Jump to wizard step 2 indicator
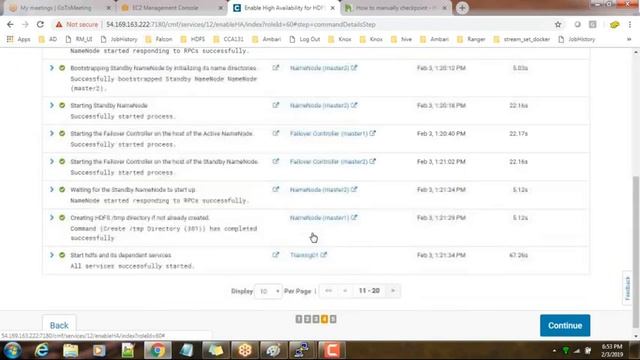The height and width of the screenshot is (360, 640). click(x=307, y=319)
